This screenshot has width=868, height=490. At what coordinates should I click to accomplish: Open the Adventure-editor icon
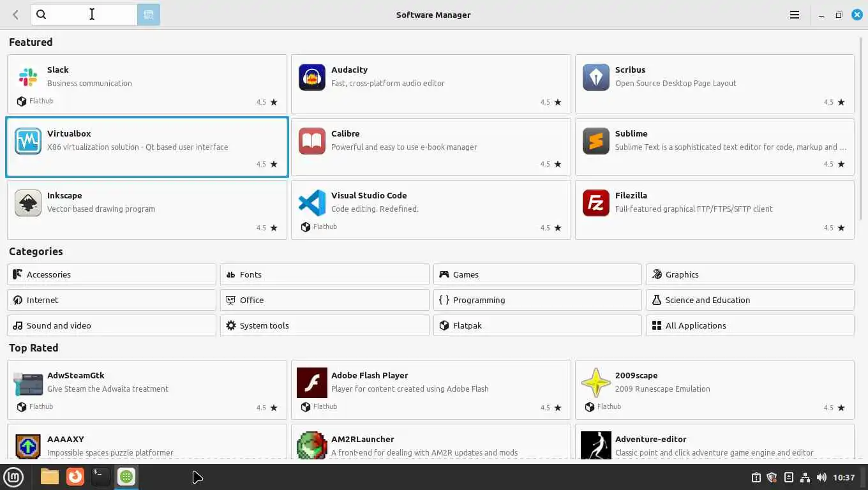[x=595, y=445]
